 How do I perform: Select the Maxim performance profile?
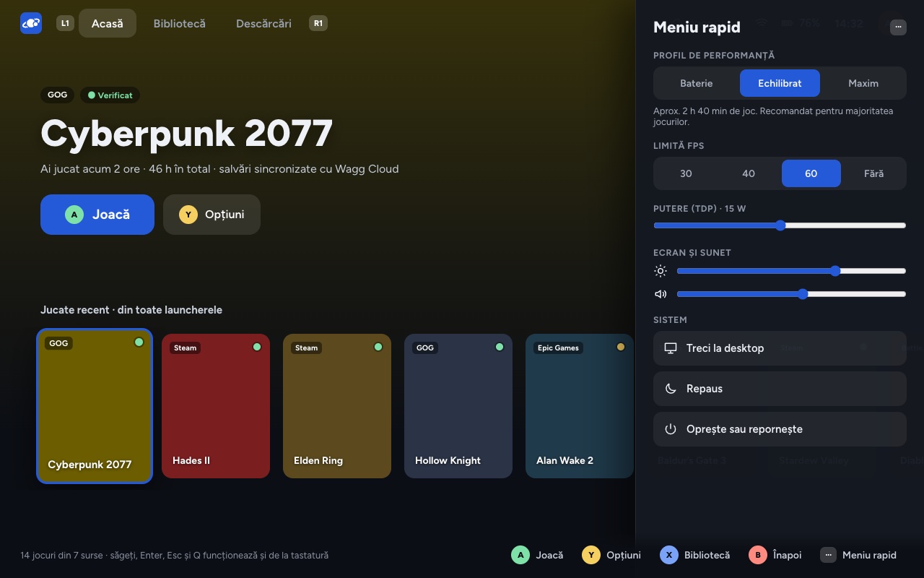point(863,83)
